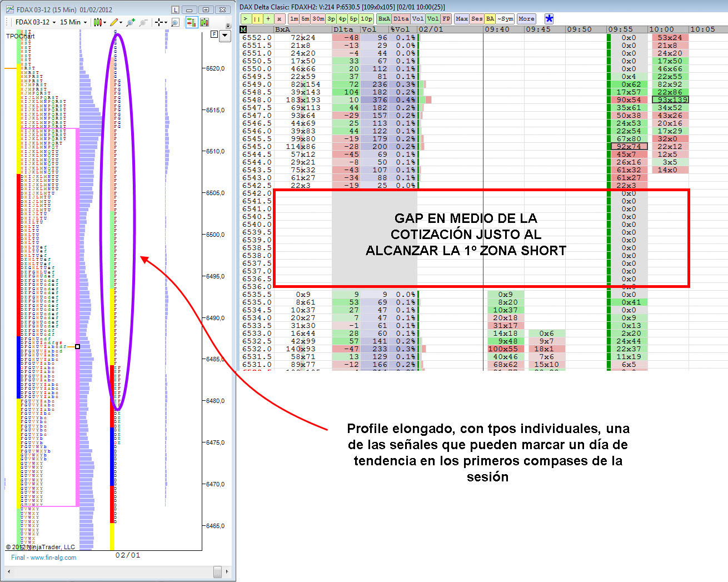Click the plus button in DAX Delta toolbar
728x582 pixels.
(268, 19)
